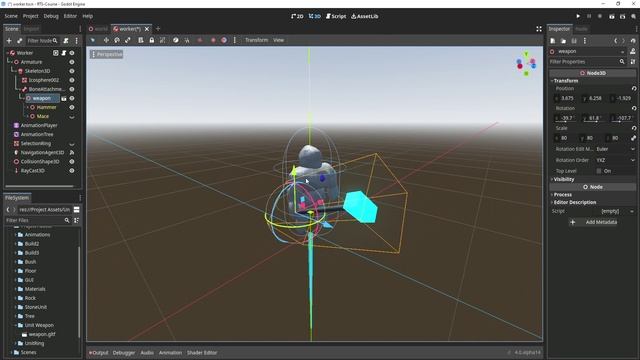
Task: Hide the Skeleton3D node
Action: [x=72, y=71]
